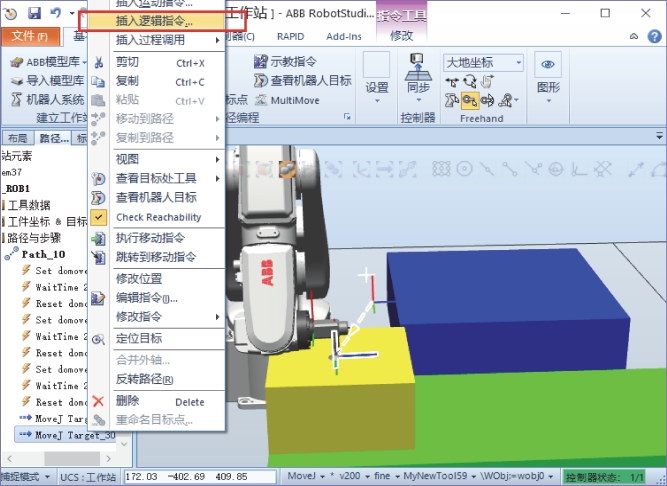This screenshot has width=667, height=486.
Task: Click the 图形 eye icon
Action: (x=547, y=64)
